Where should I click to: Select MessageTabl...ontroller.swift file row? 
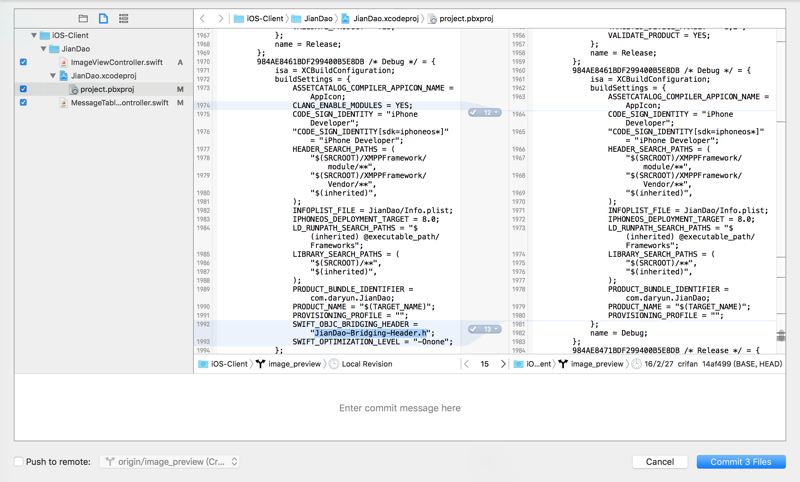pos(104,103)
